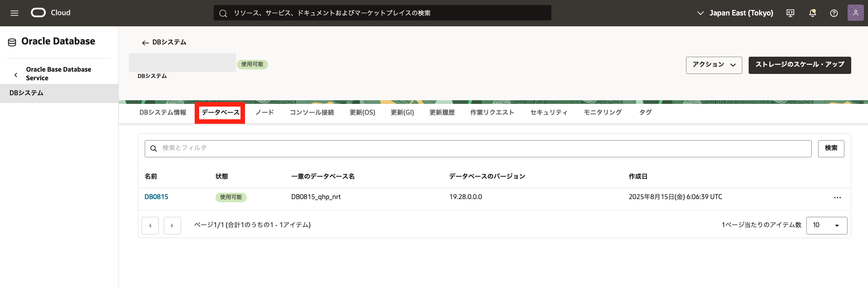Open the Cloud Shell developer tools icon
The image size is (868, 288).
pyautogui.click(x=790, y=13)
